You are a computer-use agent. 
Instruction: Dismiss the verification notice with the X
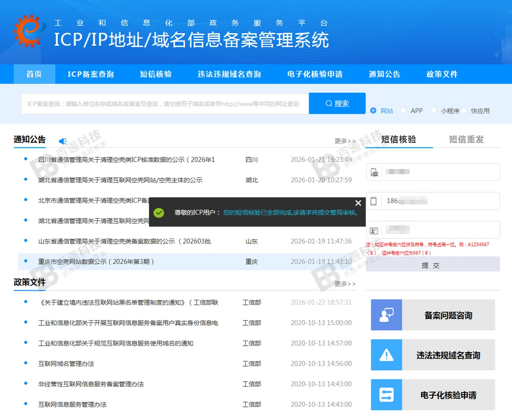(x=358, y=203)
